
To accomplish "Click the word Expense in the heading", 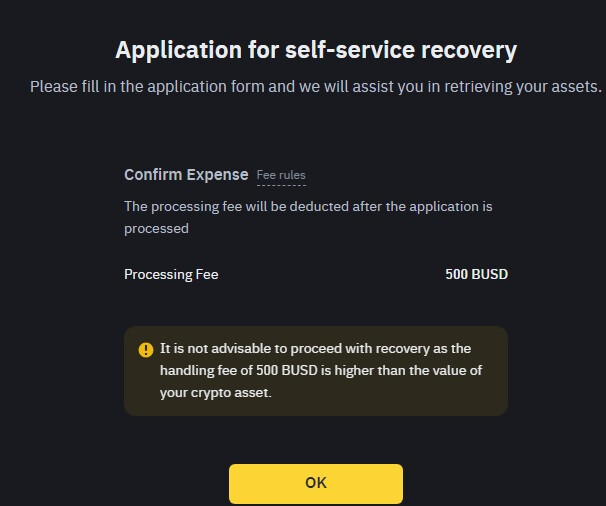I will coord(217,175).
